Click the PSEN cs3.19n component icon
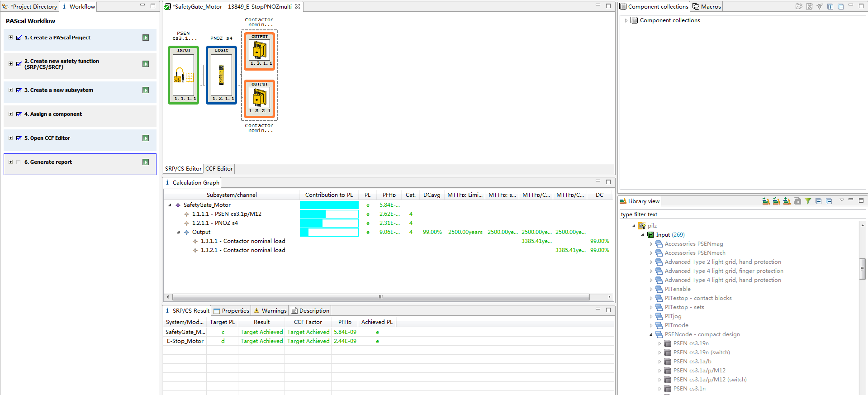Viewport: 868px width, 395px height. pyautogui.click(x=668, y=343)
